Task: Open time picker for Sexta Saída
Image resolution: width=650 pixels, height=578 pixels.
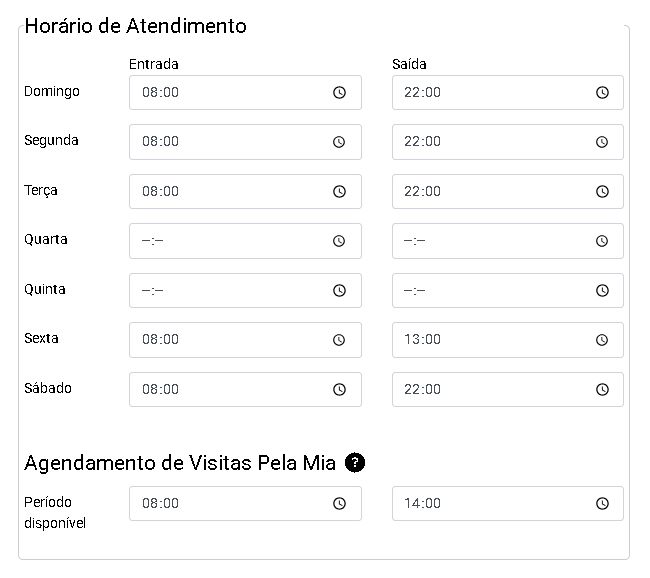Action: (602, 340)
